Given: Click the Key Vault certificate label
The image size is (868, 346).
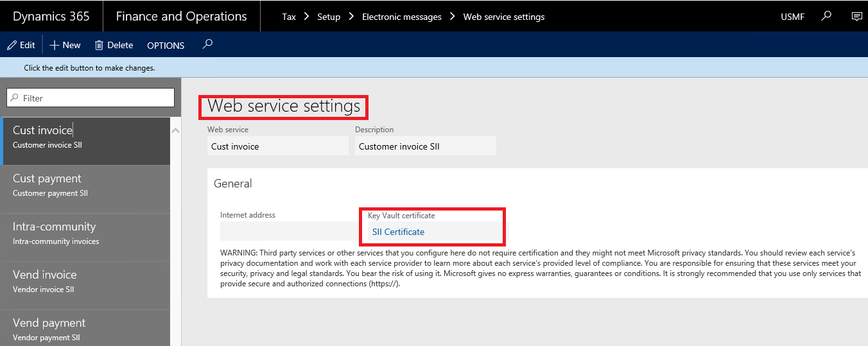Looking at the screenshot, I should (x=401, y=215).
